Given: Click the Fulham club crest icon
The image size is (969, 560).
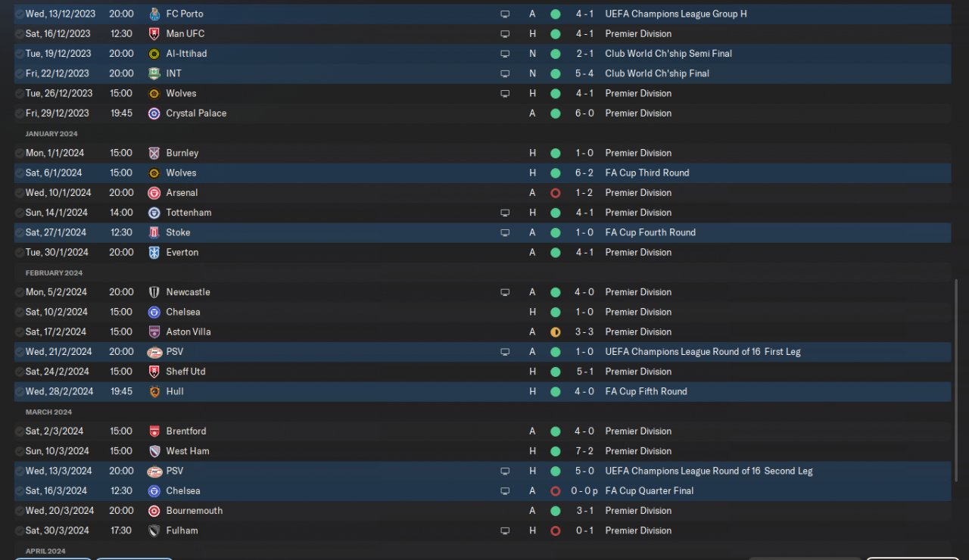Looking at the screenshot, I should [x=154, y=531].
